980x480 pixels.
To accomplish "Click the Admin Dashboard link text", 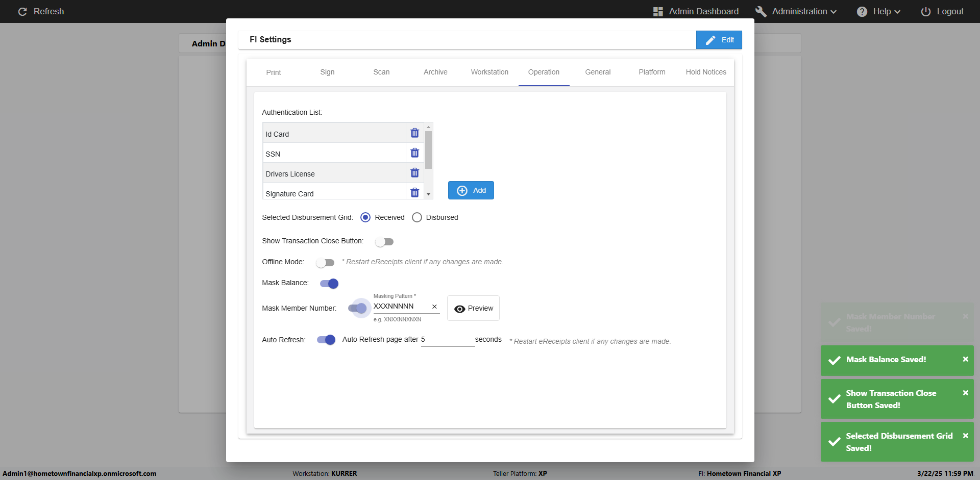I will (703, 11).
